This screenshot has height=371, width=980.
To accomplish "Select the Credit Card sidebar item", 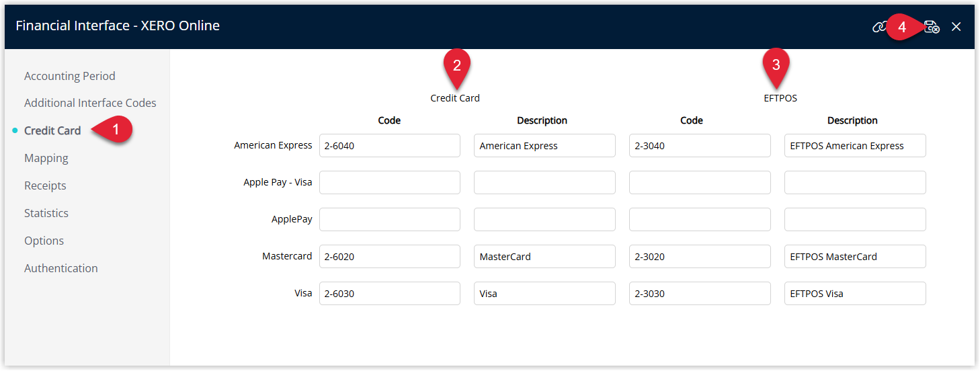I will point(52,130).
